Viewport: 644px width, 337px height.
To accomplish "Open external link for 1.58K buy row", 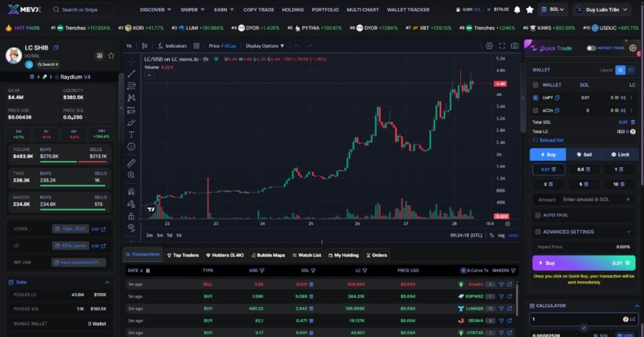I will point(509,296).
